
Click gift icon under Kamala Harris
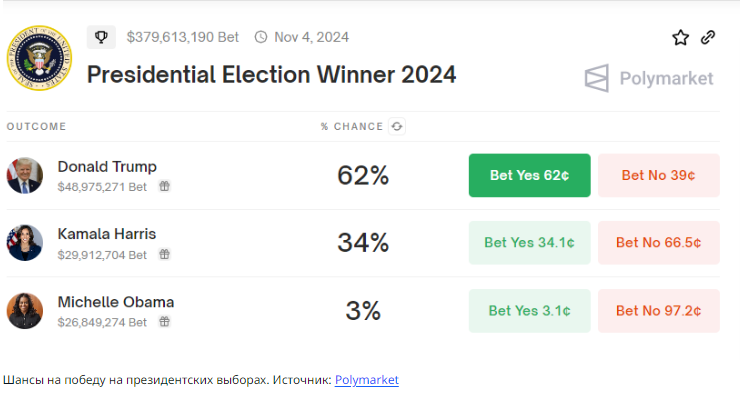coord(164,254)
